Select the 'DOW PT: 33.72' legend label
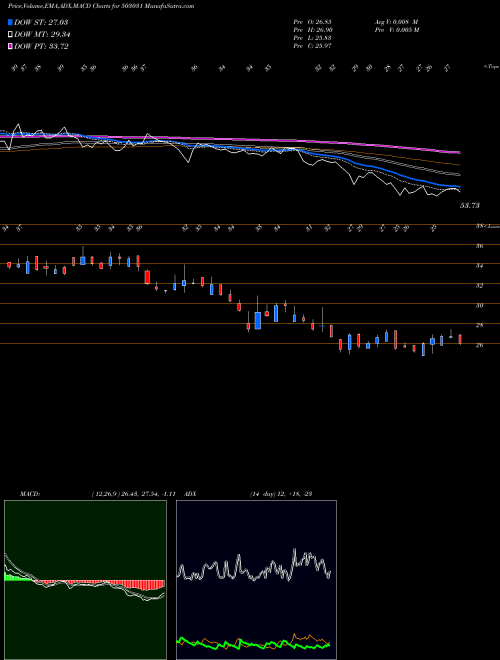500x660 pixels. [x=41, y=46]
